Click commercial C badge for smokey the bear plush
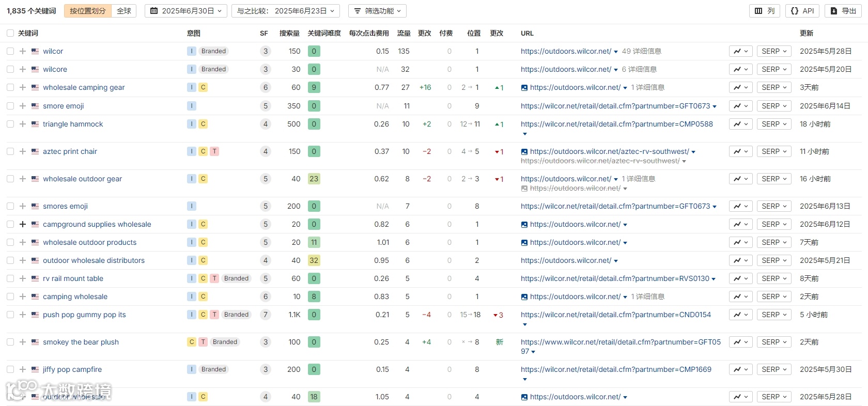Screen dimensions: 868x406 click(192, 342)
